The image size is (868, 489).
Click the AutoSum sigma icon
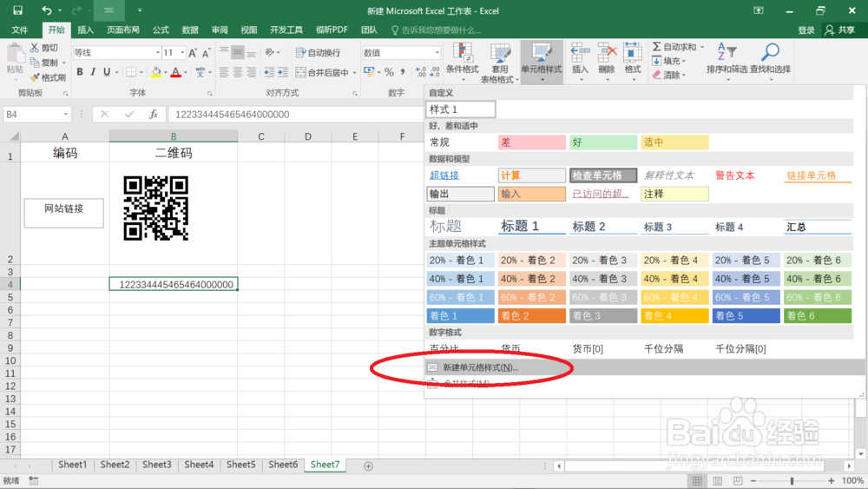pyautogui.click(x=656, y=47)
